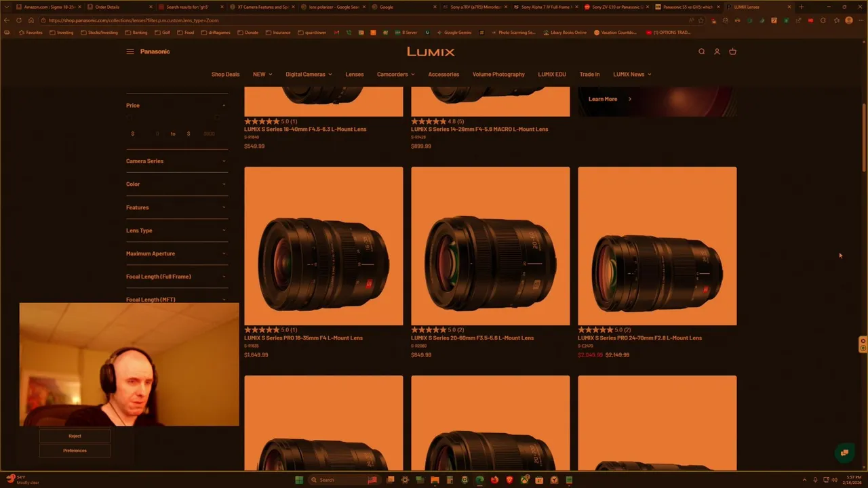Click the star rating of 20-60mm lens
The height and width of the screenshot is (488, 868).
pos(429,330)
